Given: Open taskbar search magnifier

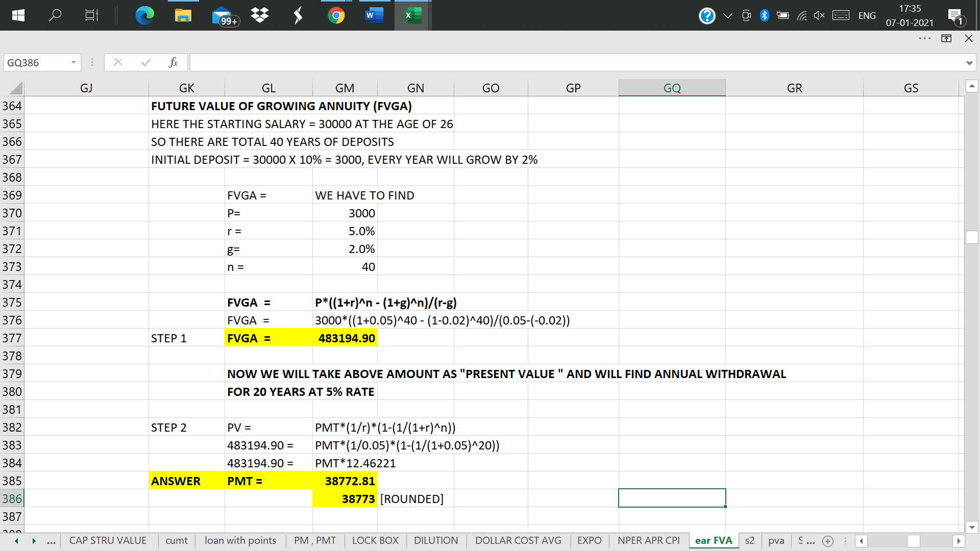Looking at the screenshot, I should pos(55,15).
